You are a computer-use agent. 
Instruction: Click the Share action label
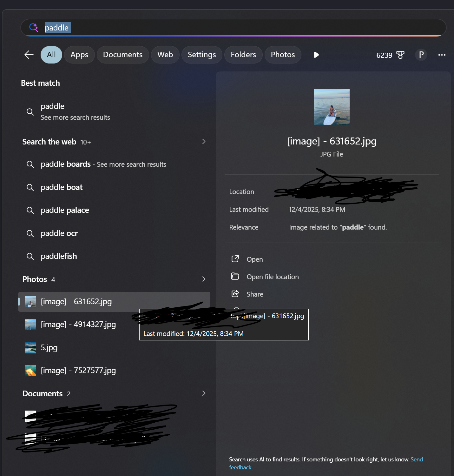[255, 294]
